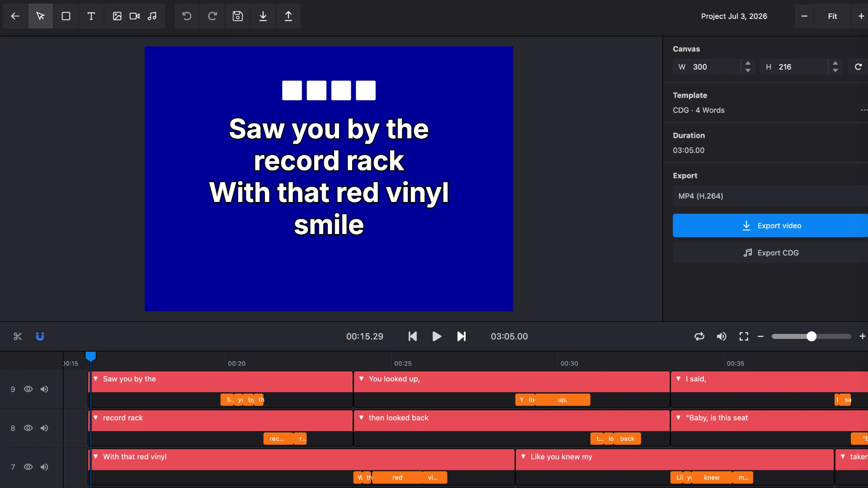Select the Text tool
The width and height of the screenshot is (868, 488).
point(91,16)
